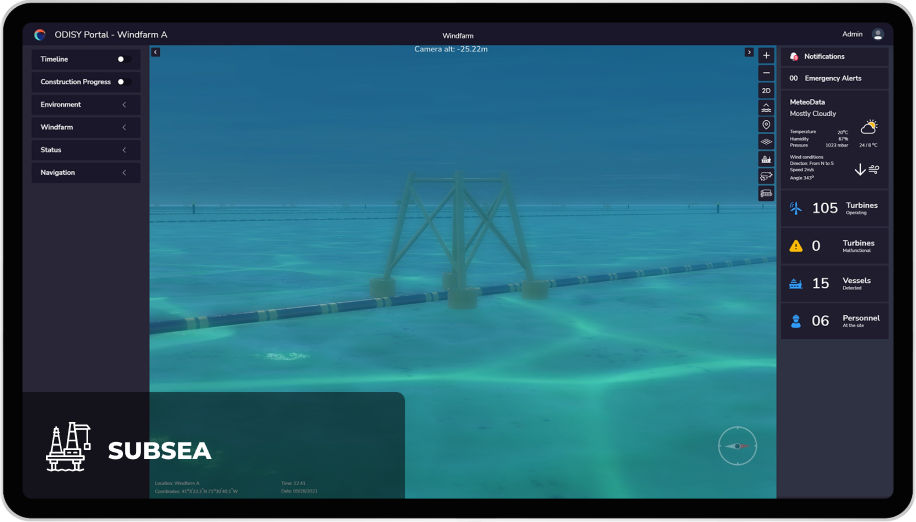Enable the Construction Progress switch
Image resolution: width=916 pixels, height=522 pixels.
click(x=123, y=82)
